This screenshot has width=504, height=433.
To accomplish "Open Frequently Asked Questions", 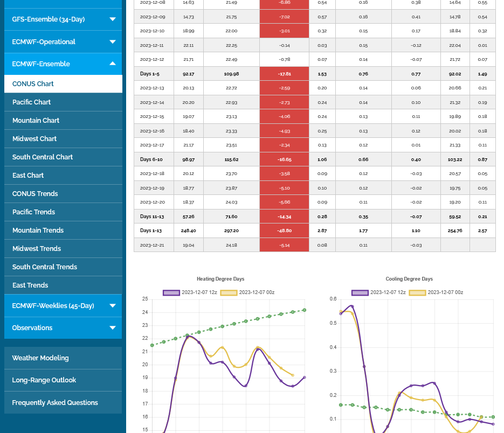I will (55, 403).
